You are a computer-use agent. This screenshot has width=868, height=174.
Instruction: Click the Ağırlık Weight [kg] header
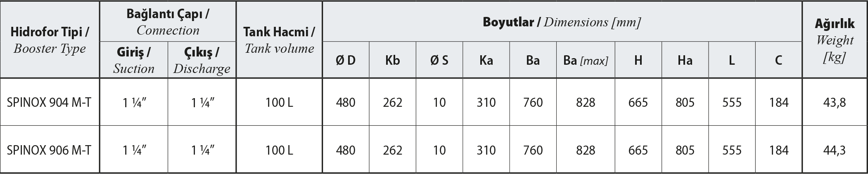[x=835, y=40]
